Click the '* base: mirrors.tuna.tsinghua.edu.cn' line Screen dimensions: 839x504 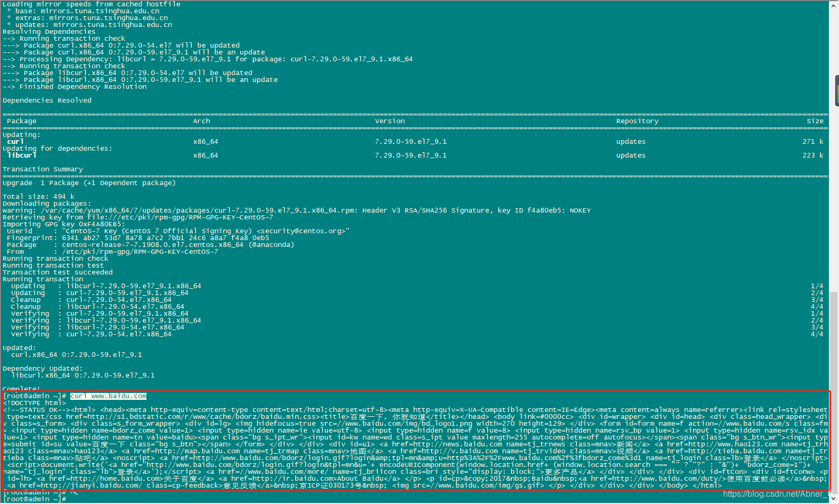[83, 11]
